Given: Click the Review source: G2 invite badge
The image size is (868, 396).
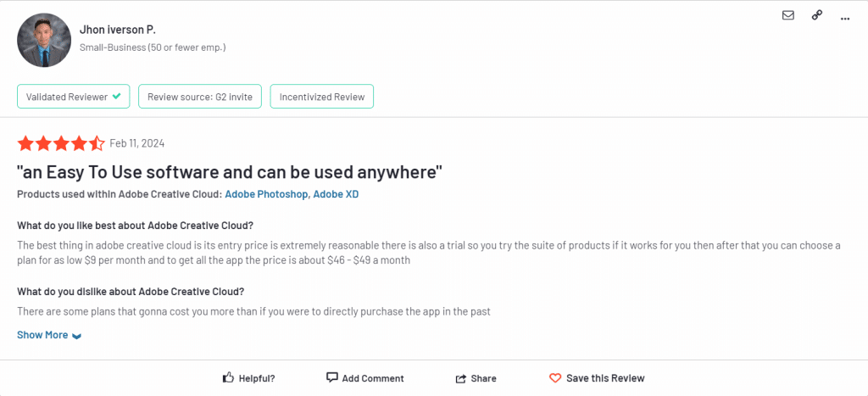Looking at the screenshot, I should click(200, 97).
